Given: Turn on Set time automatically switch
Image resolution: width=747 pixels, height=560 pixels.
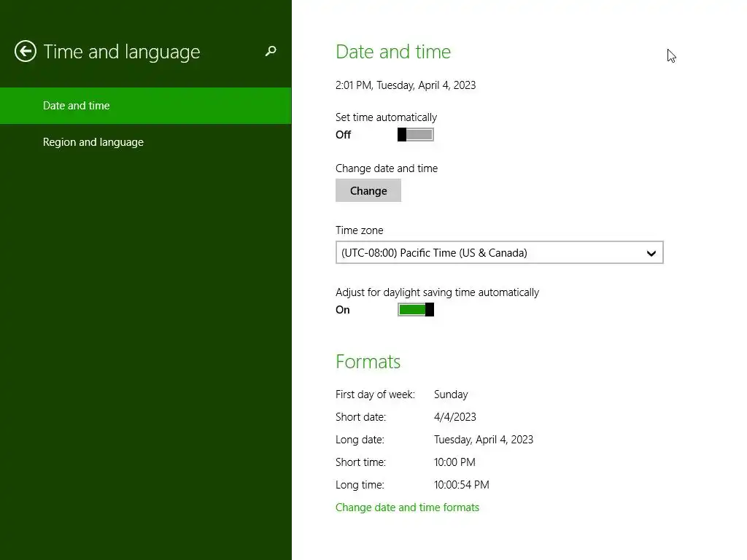Looking at the screenshot, I should [x=415, y=135].
